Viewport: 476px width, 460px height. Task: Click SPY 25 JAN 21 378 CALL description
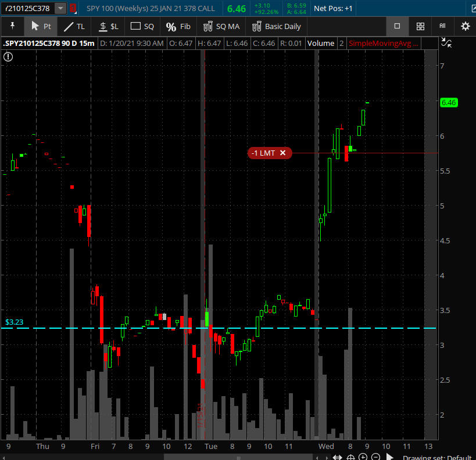point(151,9)
